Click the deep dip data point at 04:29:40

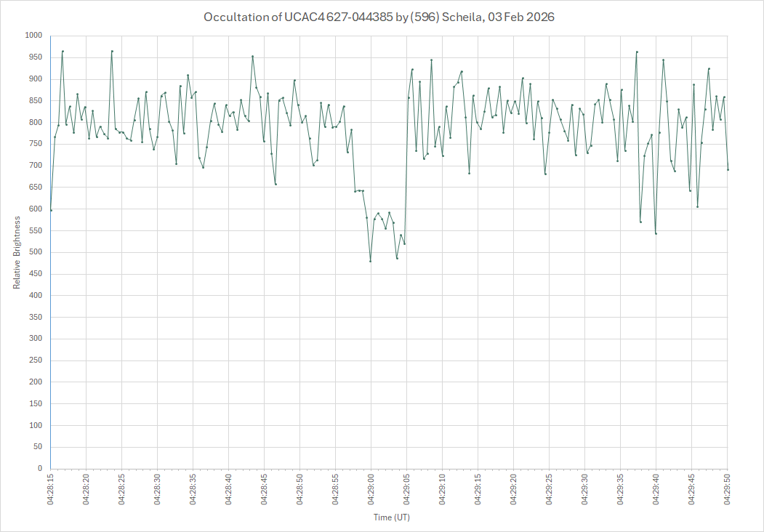pyautogui.click(x=656, y=233)
